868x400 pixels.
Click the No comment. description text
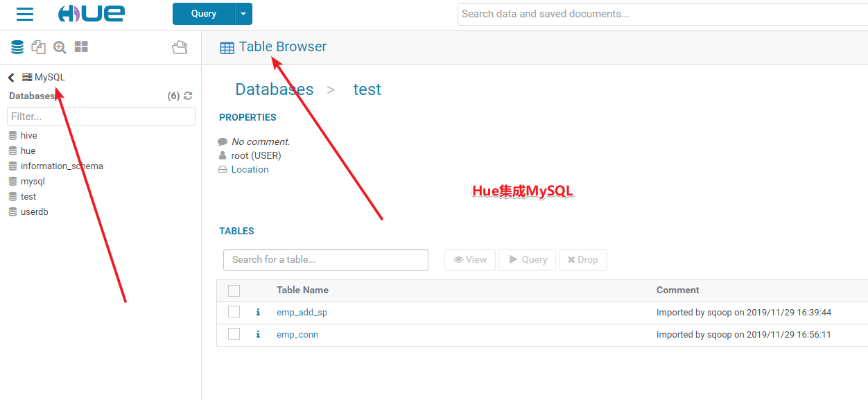coord(261,142)
